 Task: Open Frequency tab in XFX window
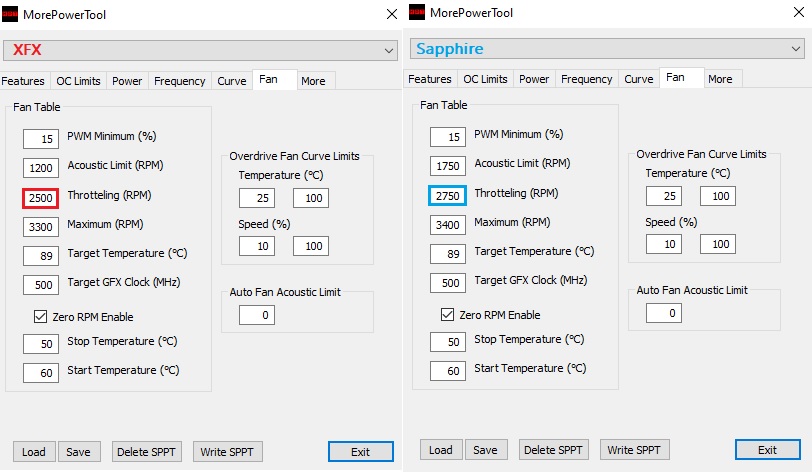click(x=180, y=81)
